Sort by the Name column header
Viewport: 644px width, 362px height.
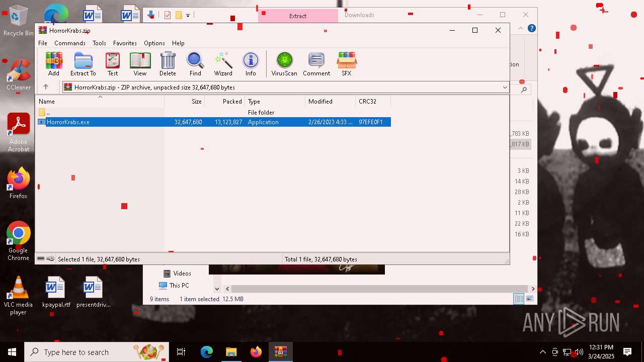[x=100, y=102]
